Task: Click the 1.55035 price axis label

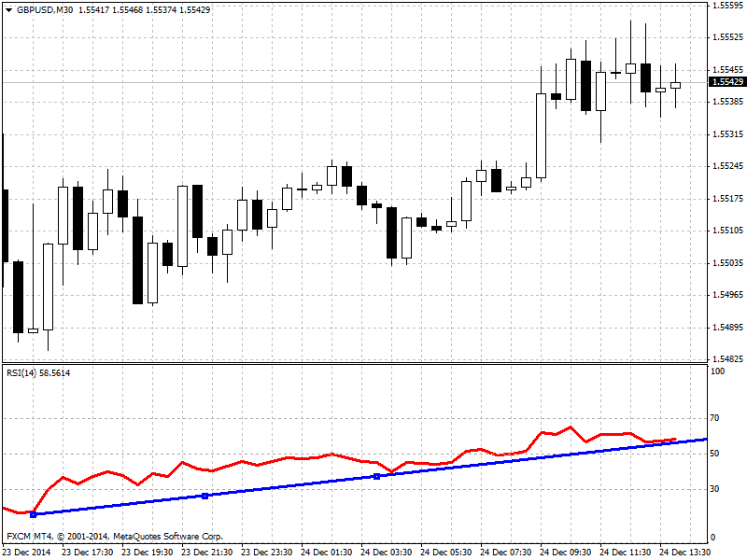Action: pyautogui.click(x=727, y=263)
